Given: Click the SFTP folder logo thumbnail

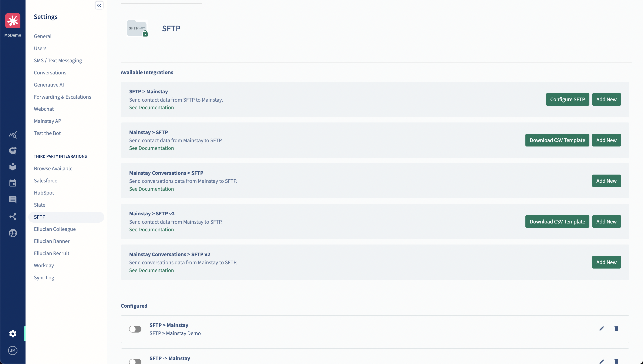Looking at the screenshot, I should (x=137, y=28).
